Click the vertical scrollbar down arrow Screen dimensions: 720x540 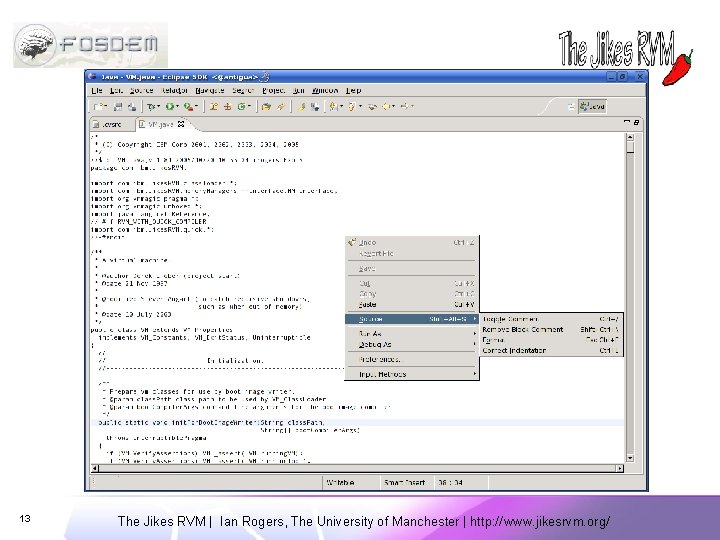[630, 457]
